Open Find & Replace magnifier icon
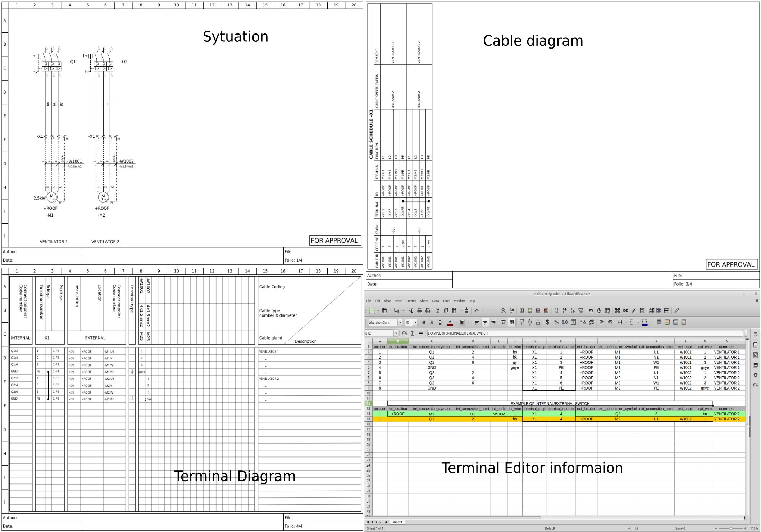 point(503,310)
